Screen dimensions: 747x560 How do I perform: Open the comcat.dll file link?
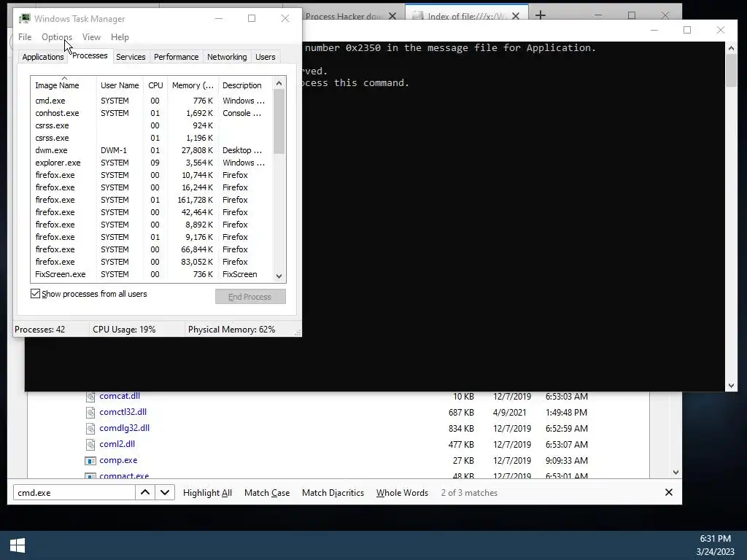[120, 396]
